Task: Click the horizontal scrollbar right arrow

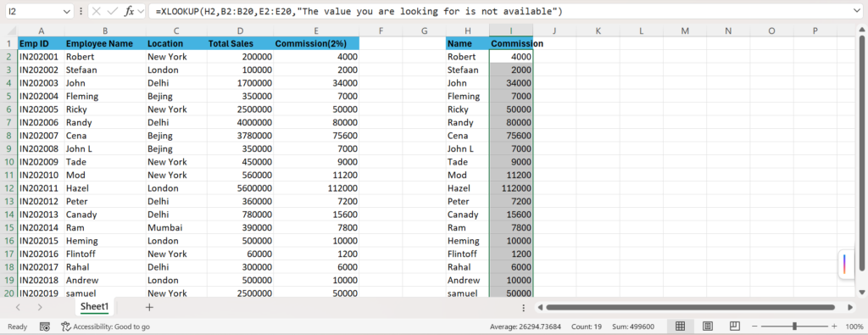Action: [x=850, y=307]
